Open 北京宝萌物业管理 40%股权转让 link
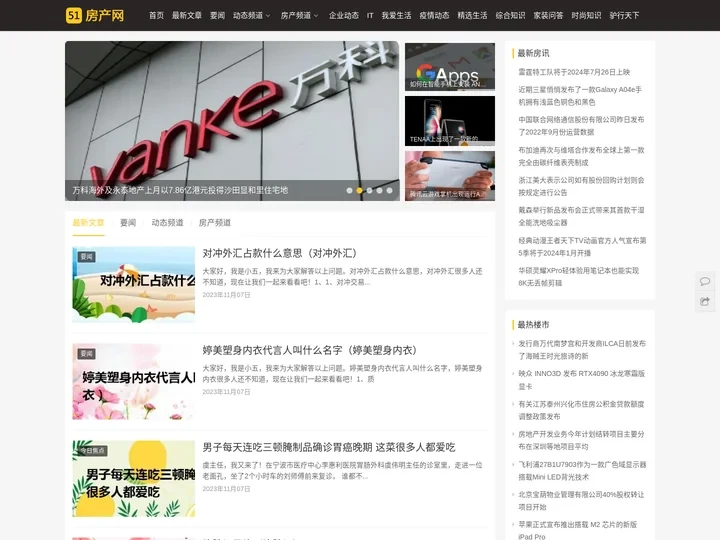 point(581,501)
